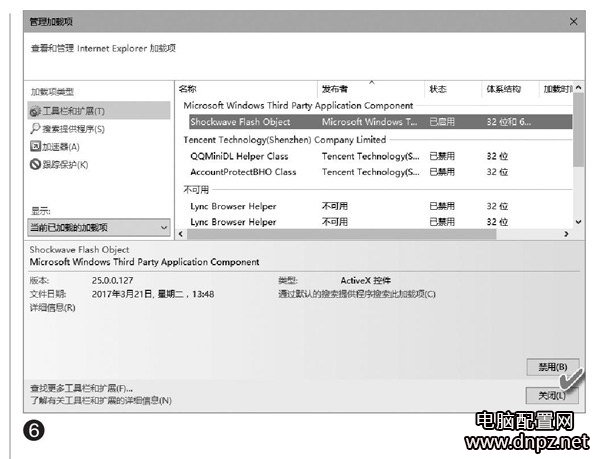Select the 加速器(A) add-on type
Screen dimensions: 600x459
[x=55, y=146]
